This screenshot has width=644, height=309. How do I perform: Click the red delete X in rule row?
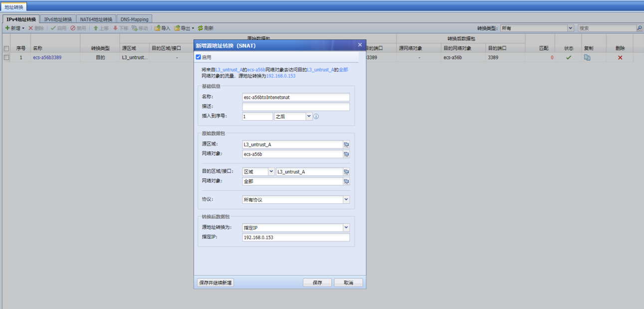click(x=620, y=58)
